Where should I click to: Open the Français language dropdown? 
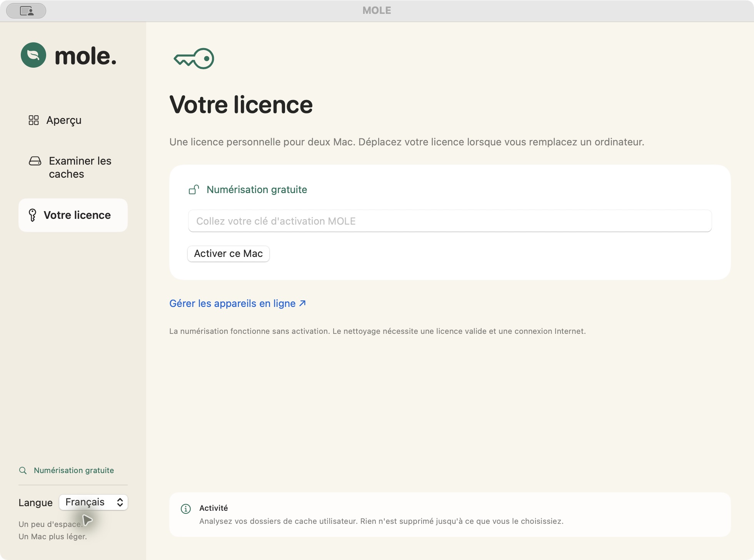[x=93, y=502]
